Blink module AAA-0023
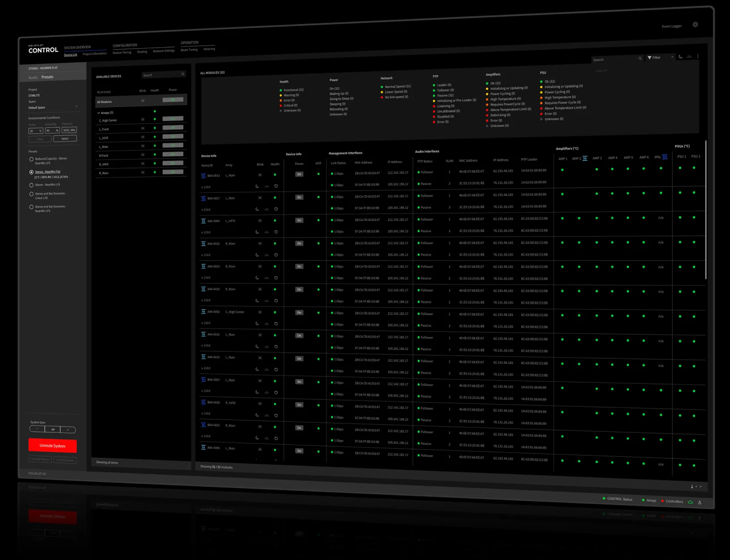 [x=260, y=267]
